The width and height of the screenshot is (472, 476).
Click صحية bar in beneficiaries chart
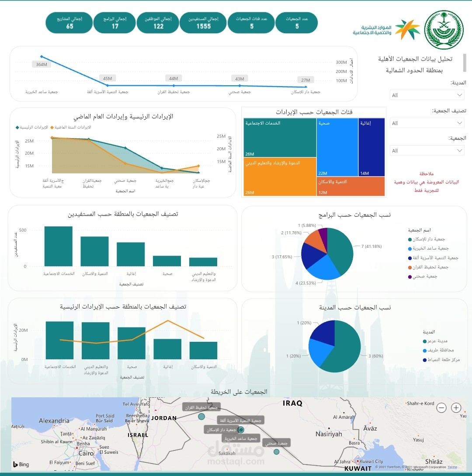tap(167, 261)
